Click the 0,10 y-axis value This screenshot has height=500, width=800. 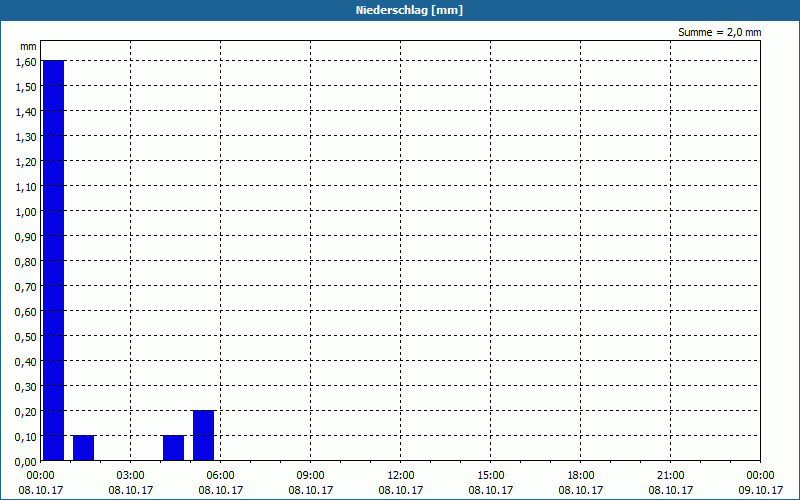coord(26,436)
